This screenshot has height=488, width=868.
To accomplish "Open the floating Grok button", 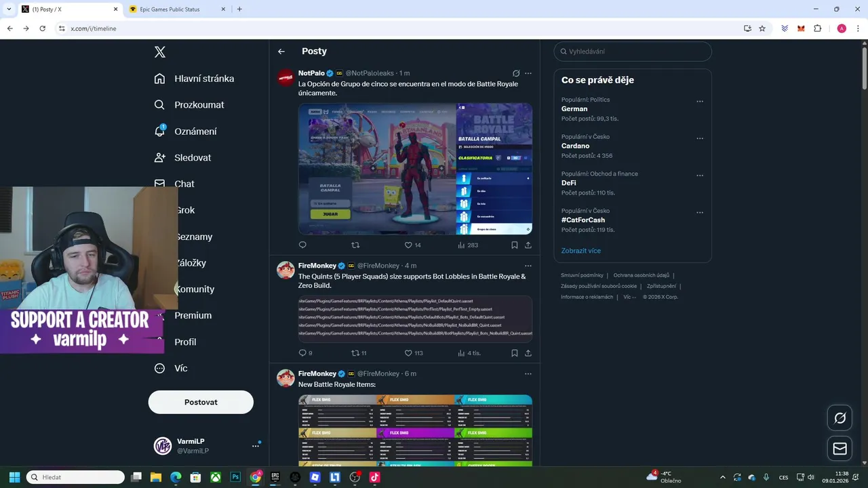I will (x=840, y=418).
